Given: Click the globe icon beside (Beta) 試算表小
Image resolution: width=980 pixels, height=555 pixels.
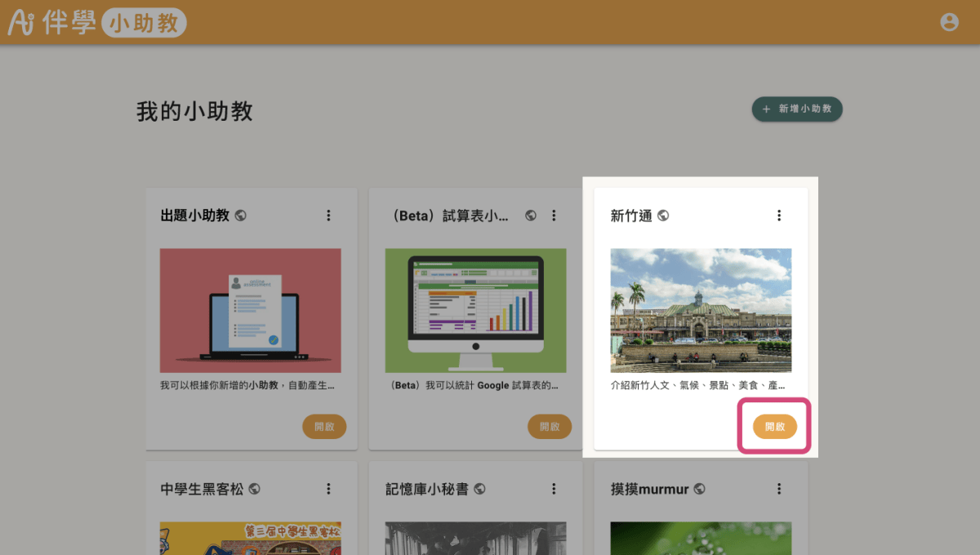Looking at the screenshot, I should (531, 215).
